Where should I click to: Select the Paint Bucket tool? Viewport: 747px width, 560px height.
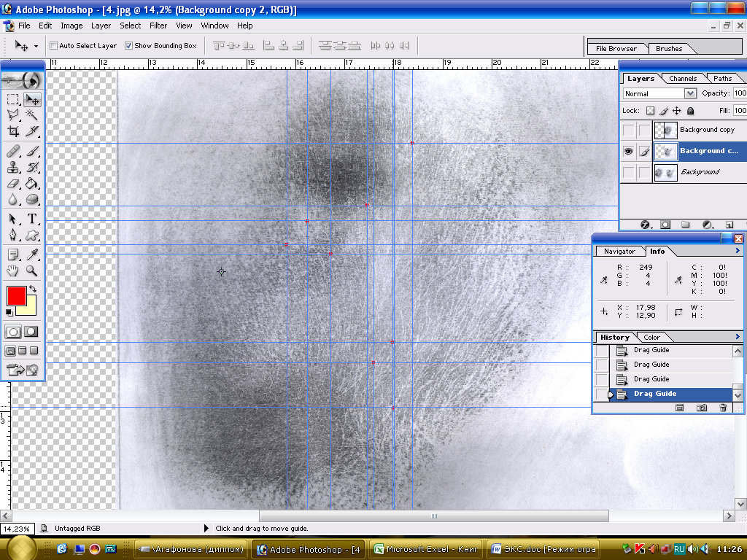tap(32, 184)
